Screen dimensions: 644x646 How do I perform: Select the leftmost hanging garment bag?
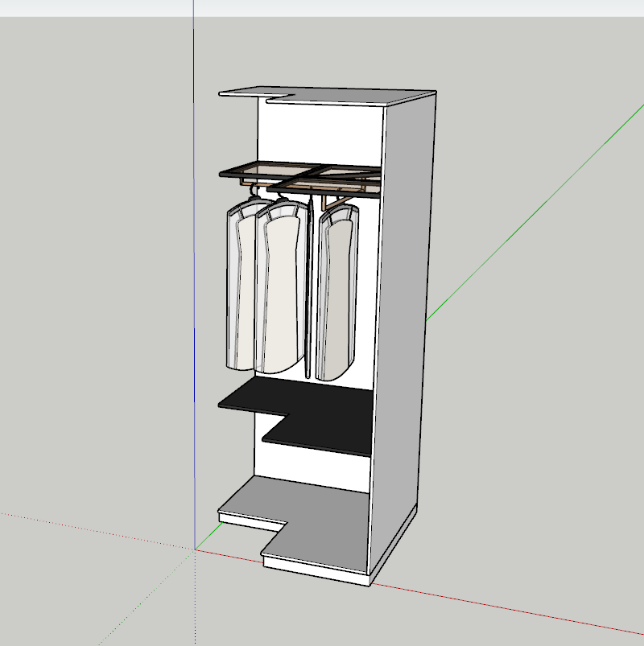coord(241,284)
